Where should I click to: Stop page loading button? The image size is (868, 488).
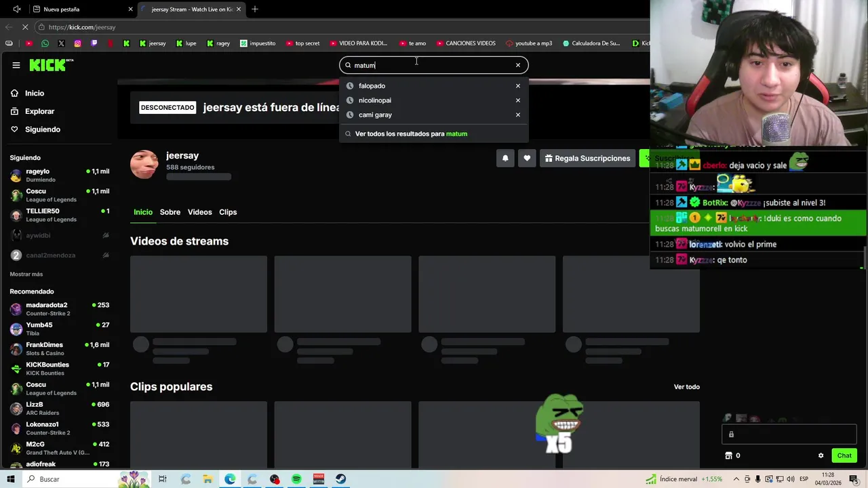click(26, 27)
